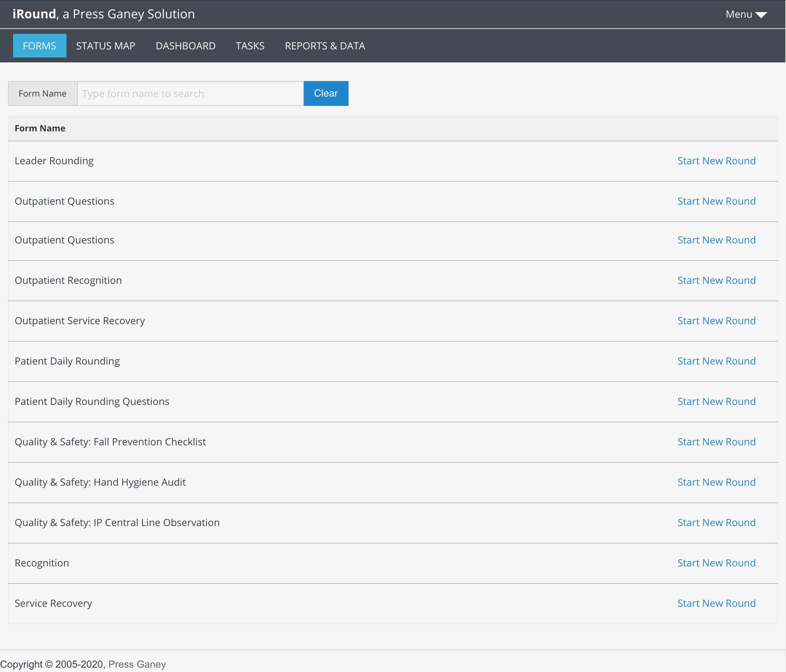Go to the DASHBOARD tab

coord(185,46)
